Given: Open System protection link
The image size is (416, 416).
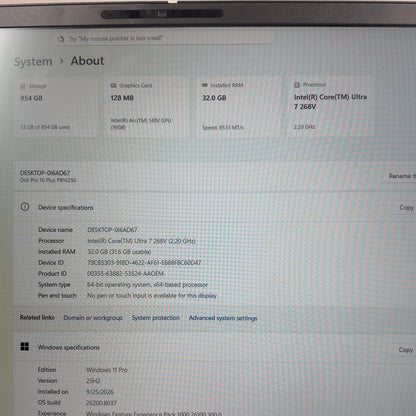Looking at the screenshot, I should click(156, 318).
